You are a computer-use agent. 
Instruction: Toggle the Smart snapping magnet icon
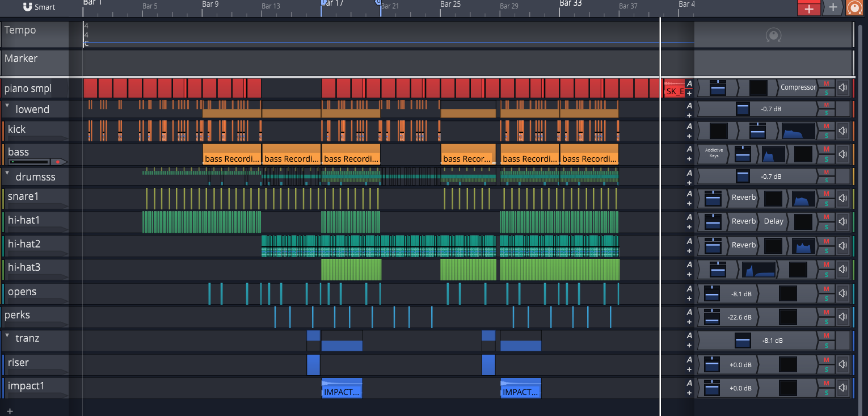coord(28,7)
